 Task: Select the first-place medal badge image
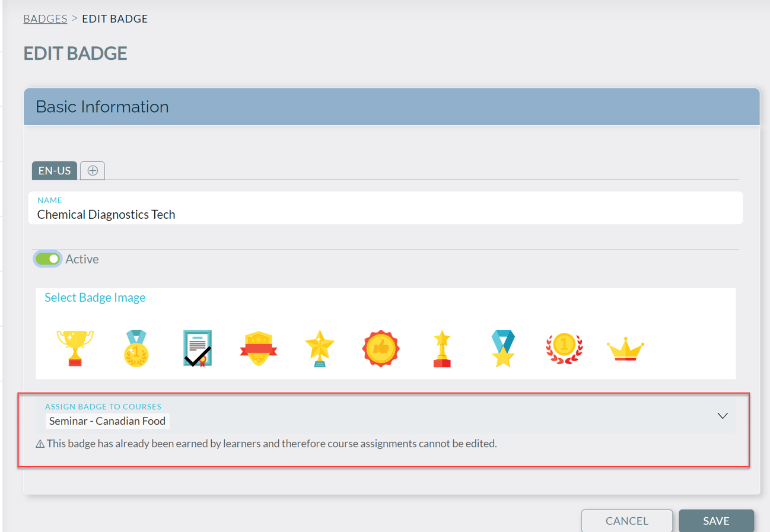(136, 347)
